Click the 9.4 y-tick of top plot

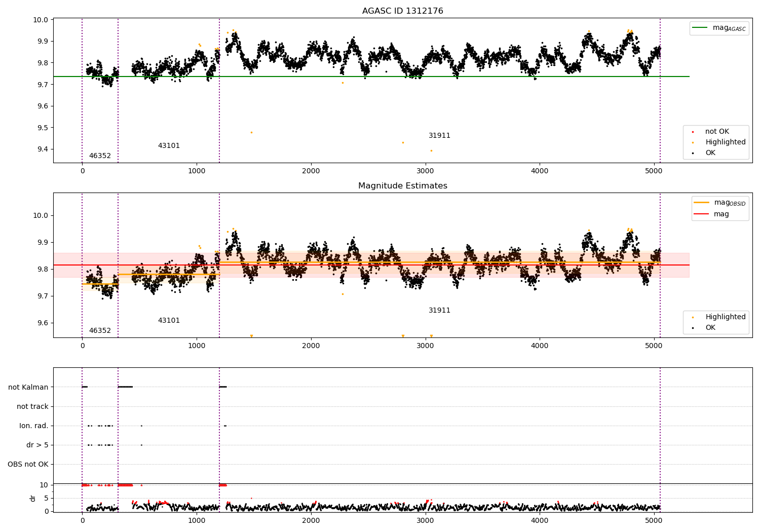(x=43, y=149)
